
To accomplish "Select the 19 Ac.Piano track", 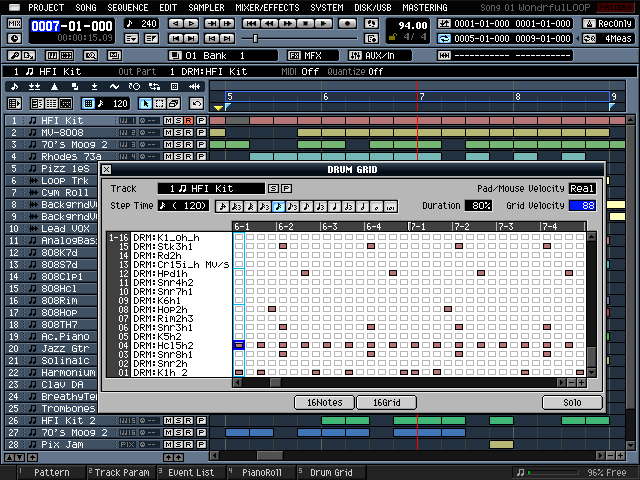I will [51, 337].
